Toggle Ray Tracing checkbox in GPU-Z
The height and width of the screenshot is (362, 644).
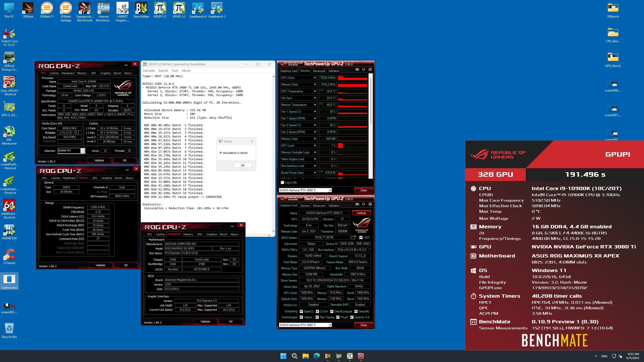pos(317,317)
